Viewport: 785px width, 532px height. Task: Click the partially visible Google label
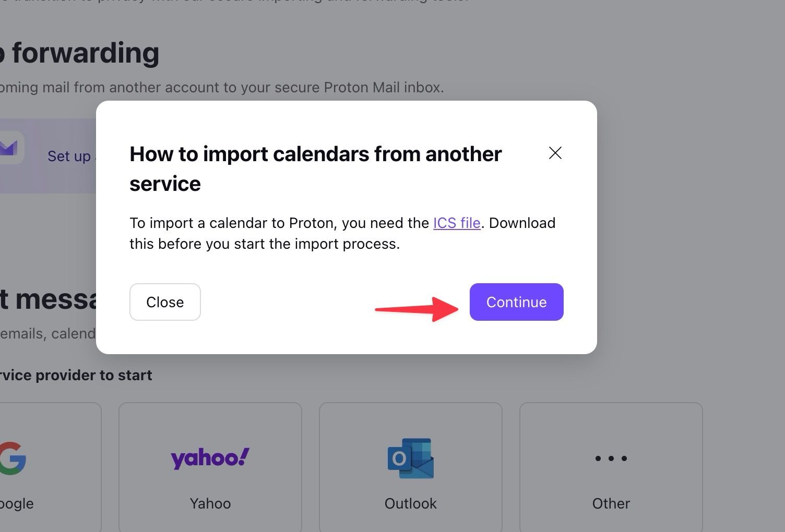(17, 504)
